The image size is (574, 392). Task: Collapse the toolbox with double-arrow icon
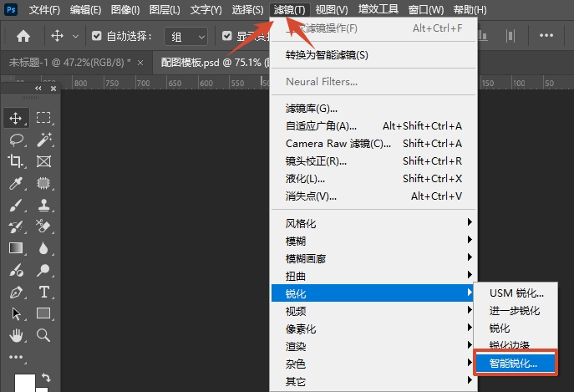[38, 89]
